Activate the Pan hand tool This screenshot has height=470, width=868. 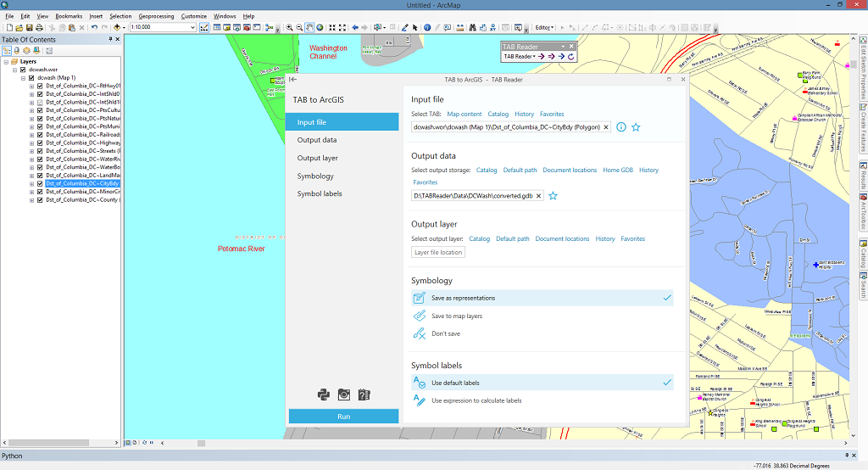click(x=309, y=27)
